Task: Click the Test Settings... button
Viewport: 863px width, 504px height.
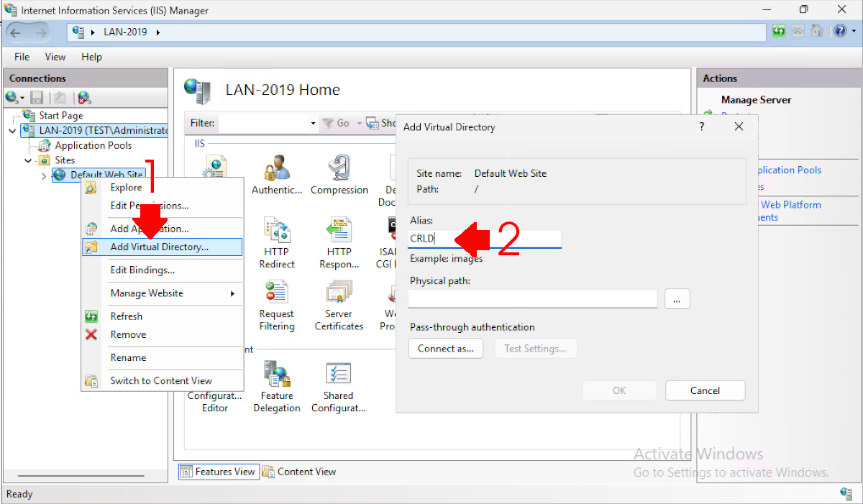Action: pos(535,349)
